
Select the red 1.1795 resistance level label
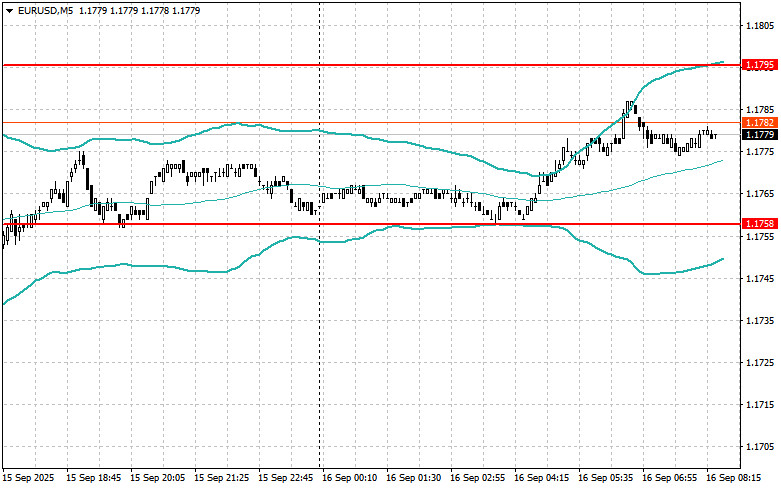point(760,65)
